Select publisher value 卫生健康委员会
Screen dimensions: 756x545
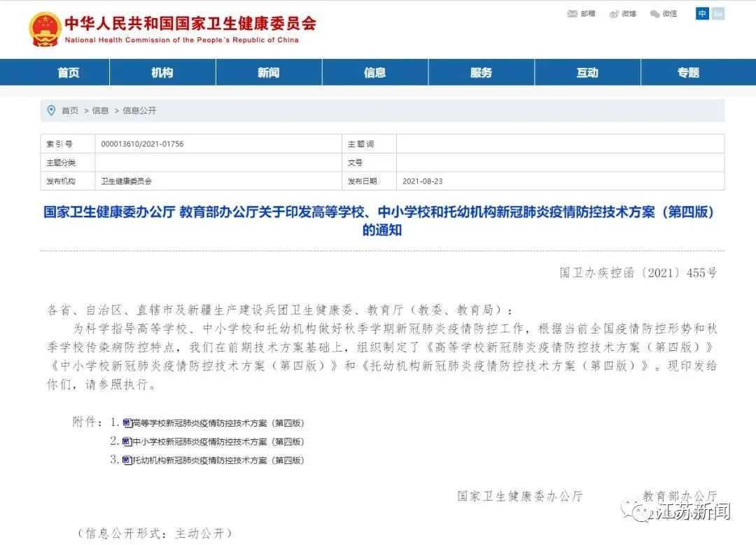click(x=126, y=181)
